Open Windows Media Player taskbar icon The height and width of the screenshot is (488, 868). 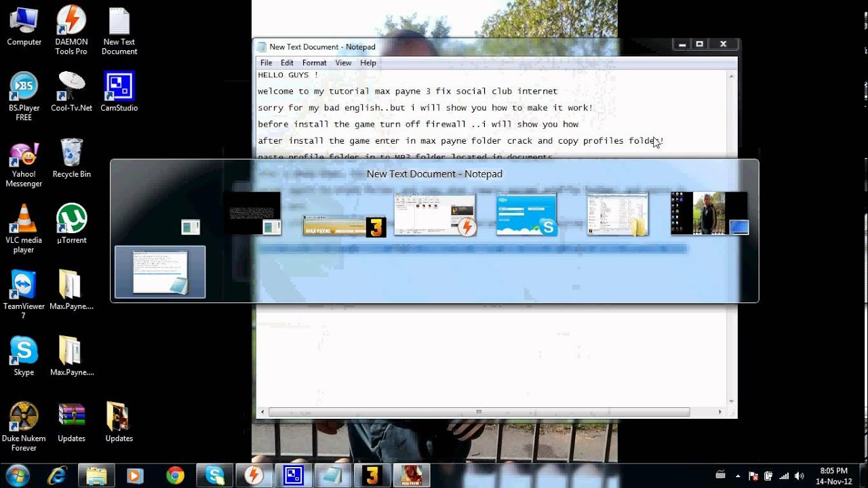[x=136, y=476]
